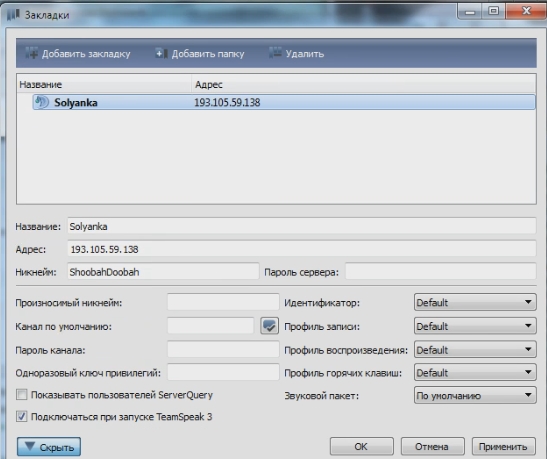
Task: Click the Отмена button
Action: (x=432, y=446)
